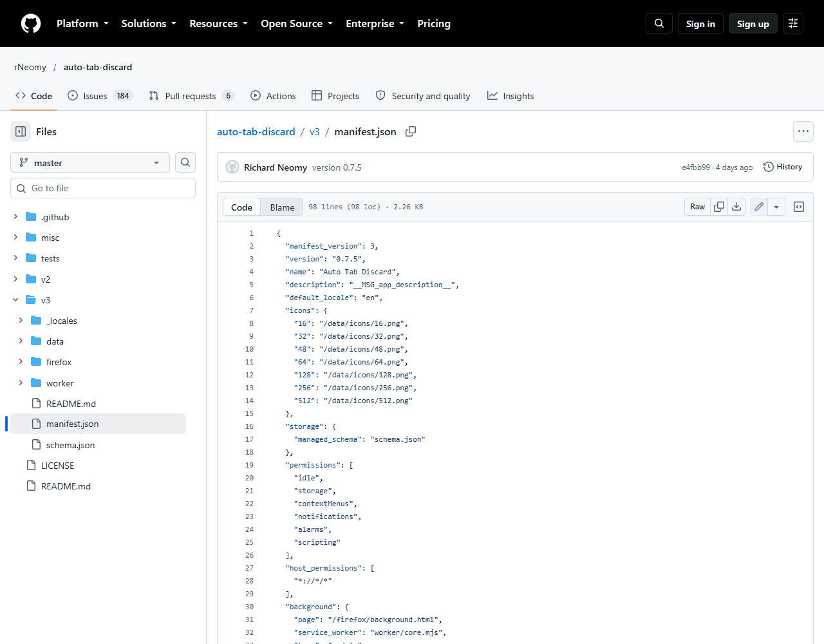Click the Sign in button
Image resolution: width=824 pixels, height=644 pixels.
click(x=700, y=23)
